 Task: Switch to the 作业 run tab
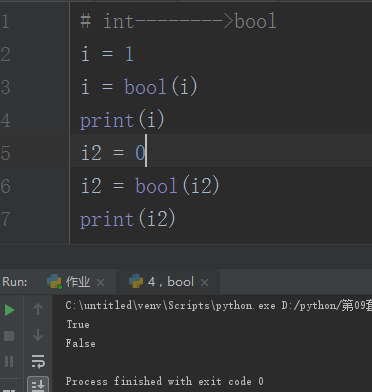[x=76, y=282]
